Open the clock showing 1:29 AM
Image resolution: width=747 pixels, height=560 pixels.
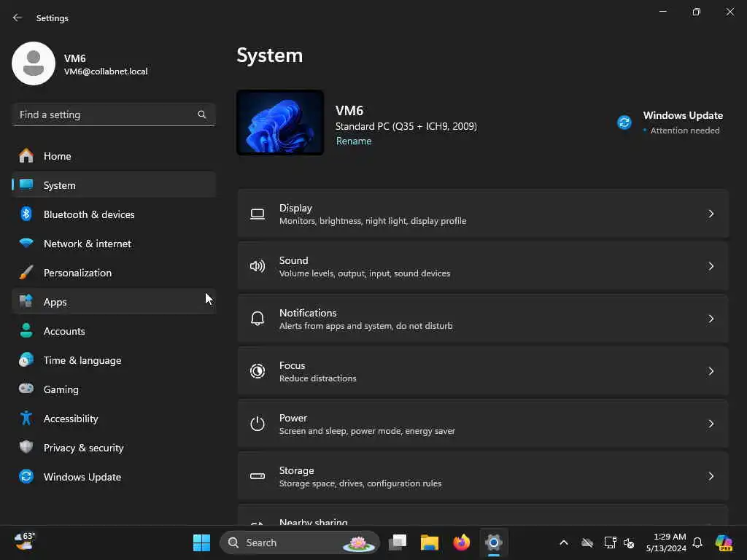click(x=666, y=542)
